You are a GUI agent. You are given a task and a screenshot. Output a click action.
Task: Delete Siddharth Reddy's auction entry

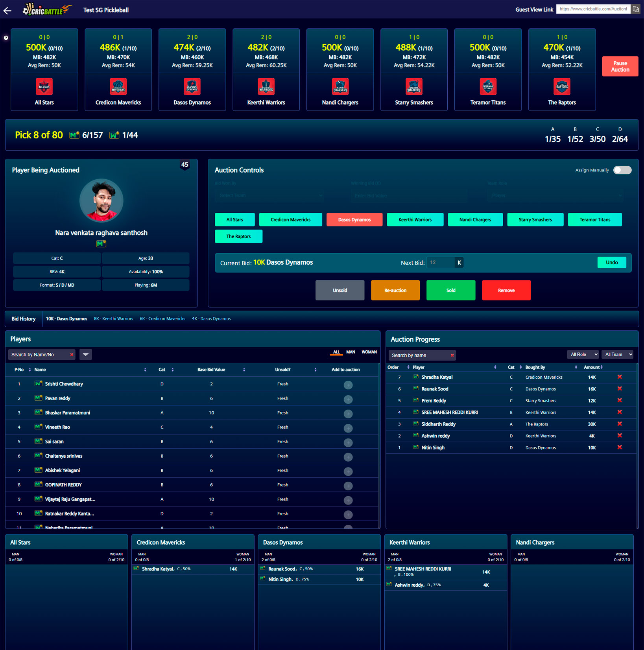(x=619, y=424)
